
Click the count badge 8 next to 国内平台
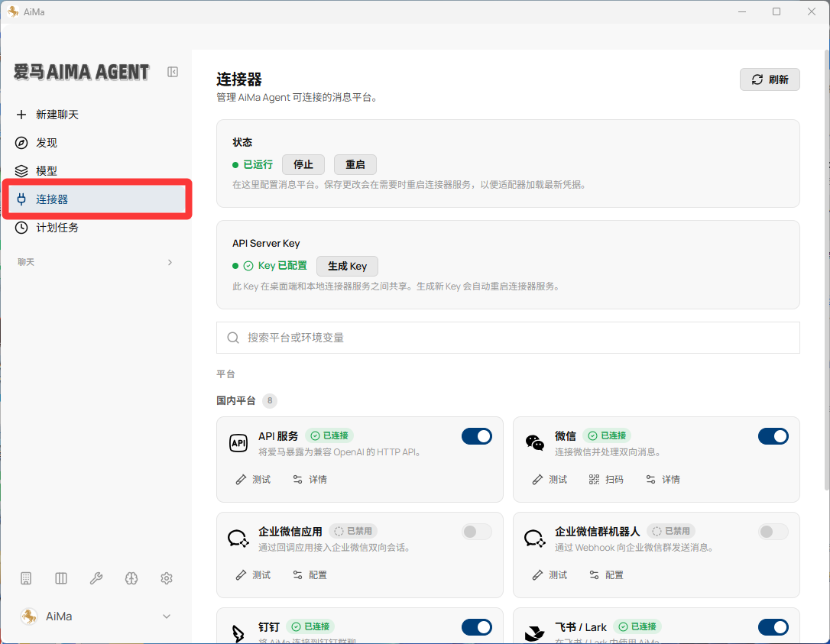[270, 400]
